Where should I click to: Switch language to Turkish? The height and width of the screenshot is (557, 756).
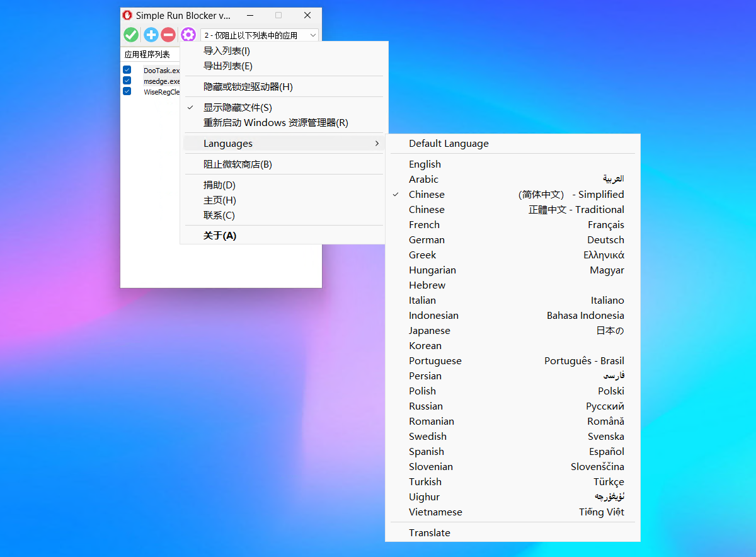(513, 482)
